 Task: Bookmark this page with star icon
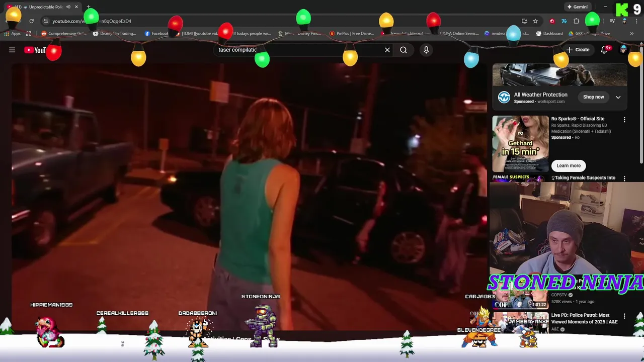[535, 21]
